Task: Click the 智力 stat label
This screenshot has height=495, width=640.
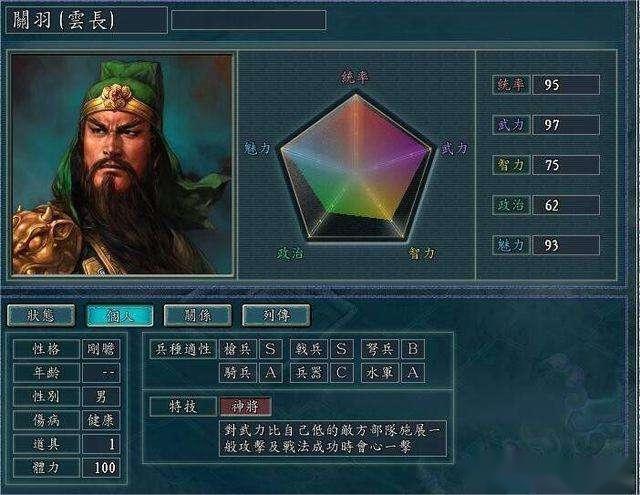Action: [x=511, y=165]
